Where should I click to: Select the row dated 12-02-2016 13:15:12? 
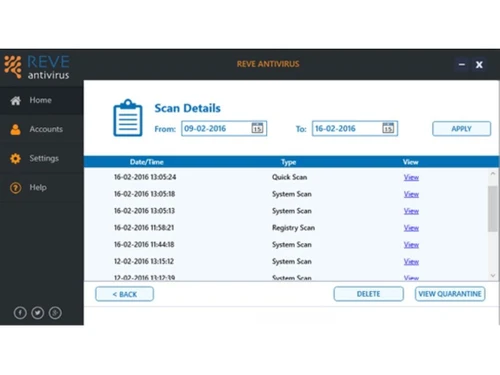point(287,261)
